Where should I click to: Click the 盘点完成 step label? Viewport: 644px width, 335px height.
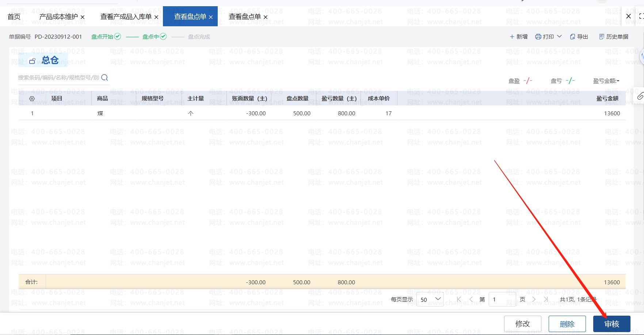[x=199, y=37]
